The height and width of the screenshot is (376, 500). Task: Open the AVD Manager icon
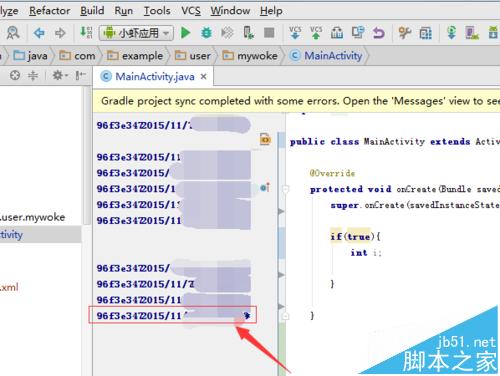coord(472,33)
